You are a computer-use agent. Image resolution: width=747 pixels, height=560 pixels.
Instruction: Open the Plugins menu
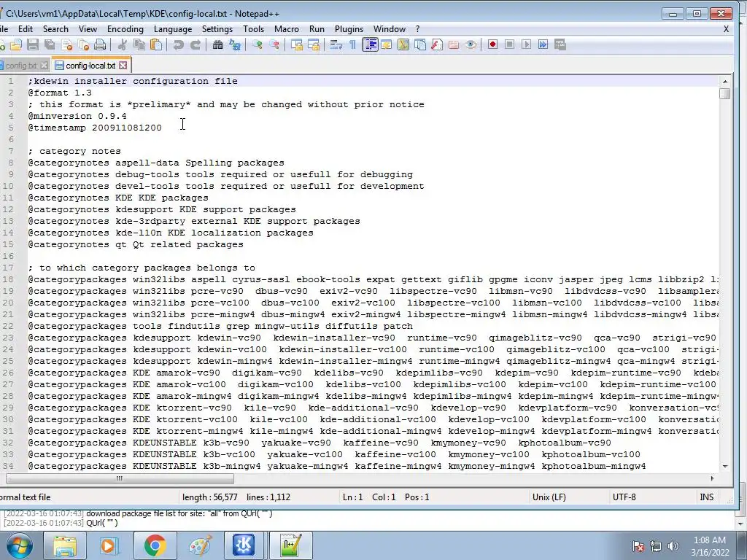349,29
